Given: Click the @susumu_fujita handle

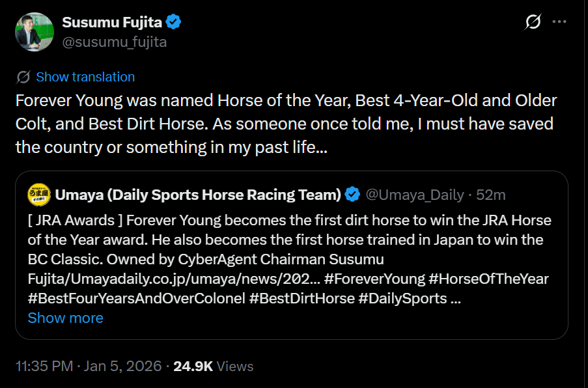Looking at the screenshot, I should tap(115, 42).
